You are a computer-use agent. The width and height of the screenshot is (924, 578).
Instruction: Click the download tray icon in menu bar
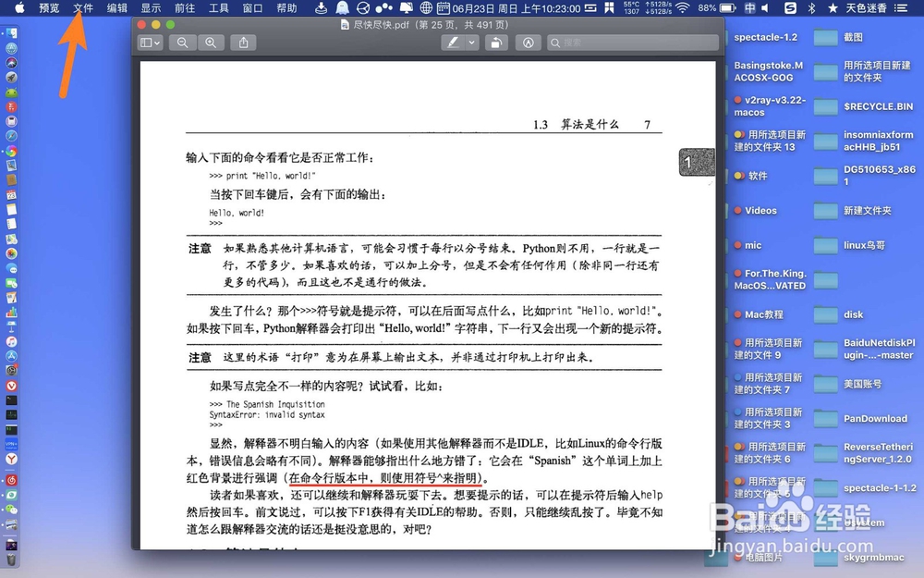click(x=322, y=7)
